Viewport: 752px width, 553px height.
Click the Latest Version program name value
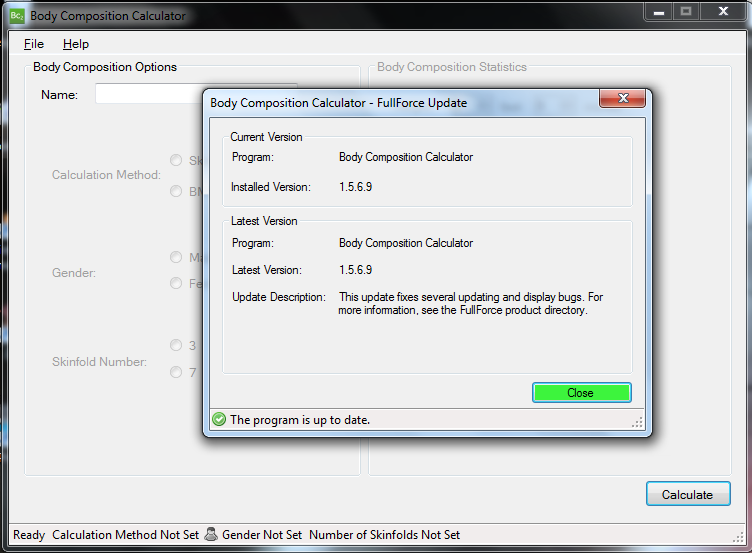tap(406, 243)
